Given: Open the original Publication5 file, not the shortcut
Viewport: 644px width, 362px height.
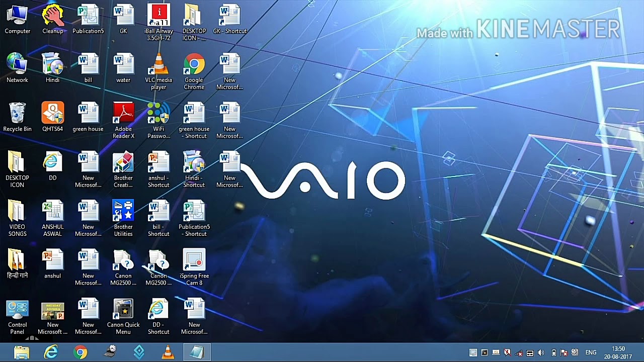Looking at the screenshot, I should (x=88, y=20).
